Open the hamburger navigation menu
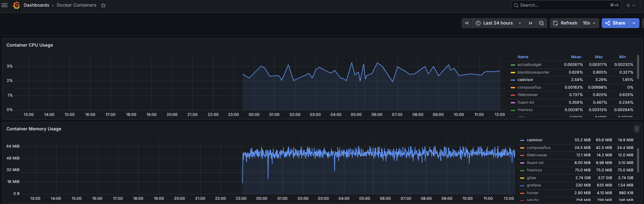 (x=5, y=5)
